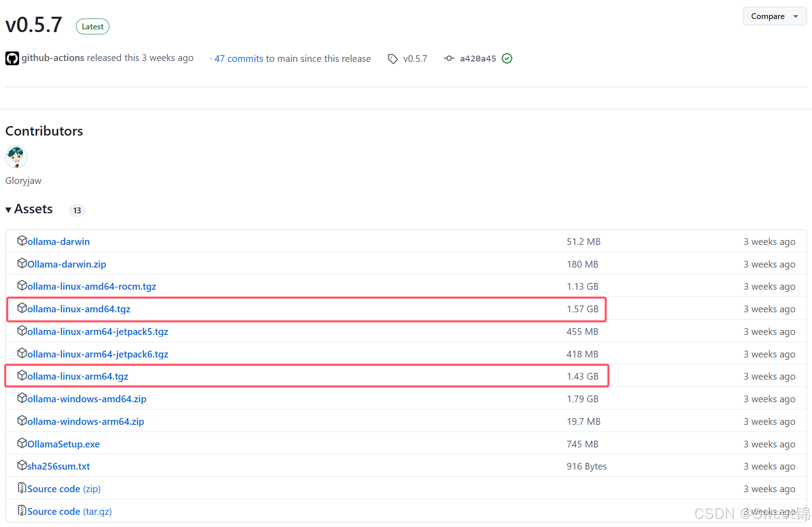The image size is (812, 527).
Task: Download ollama-windows-amd64.zip
Action: click(87, 399)
